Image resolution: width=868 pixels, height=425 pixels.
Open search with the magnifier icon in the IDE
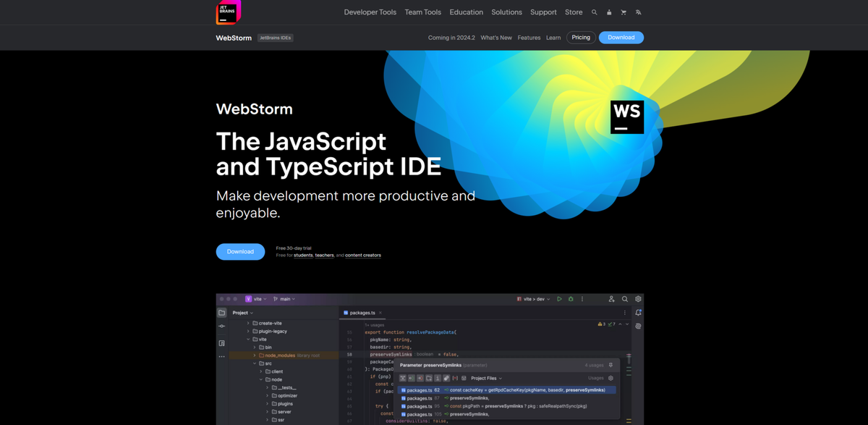(x=625, y=298)
